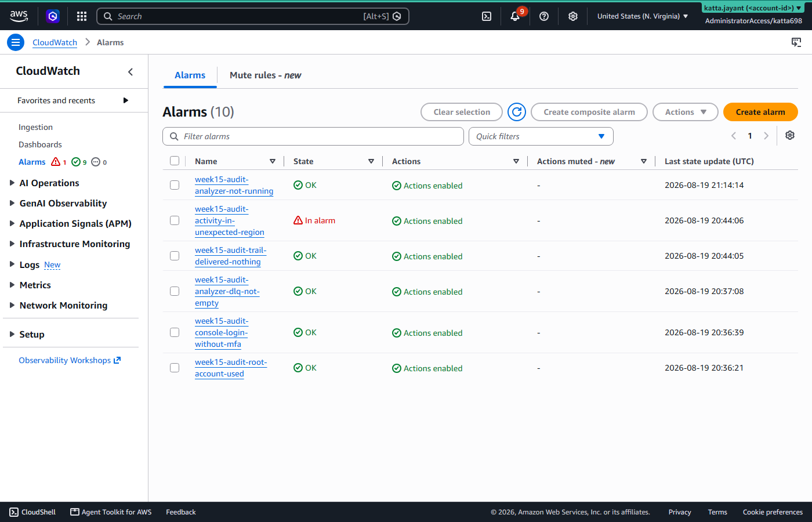The width and height of the screenshot is (812, 522).
Task: Expand the Metrics section
Action: click(x=12, y=285)
